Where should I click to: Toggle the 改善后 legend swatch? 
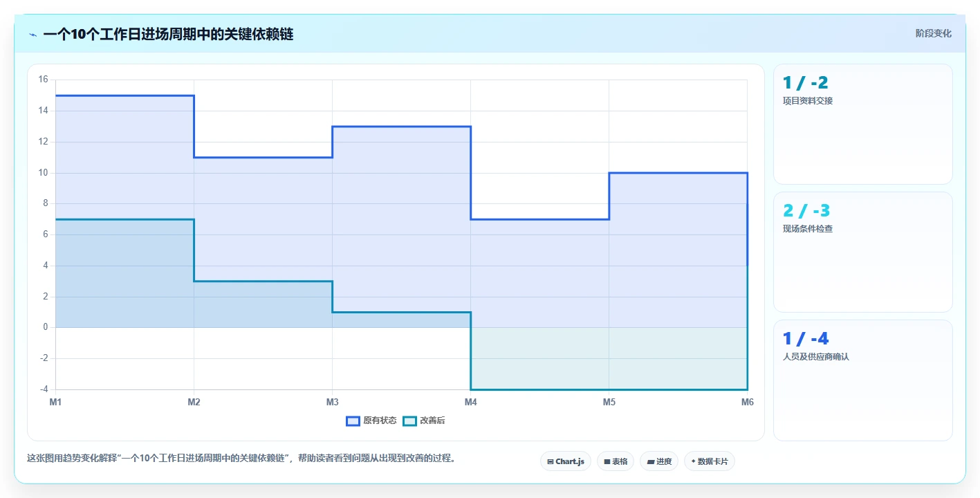pos(410,421)
